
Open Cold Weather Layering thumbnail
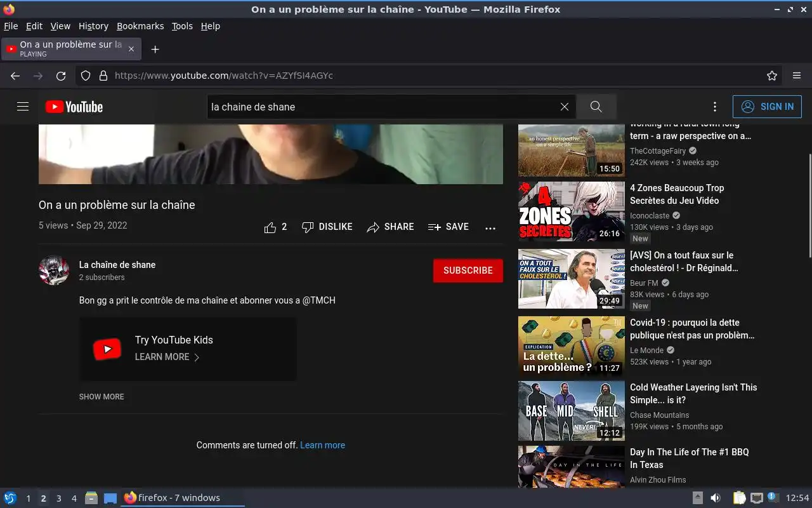[x=572, y=411]
